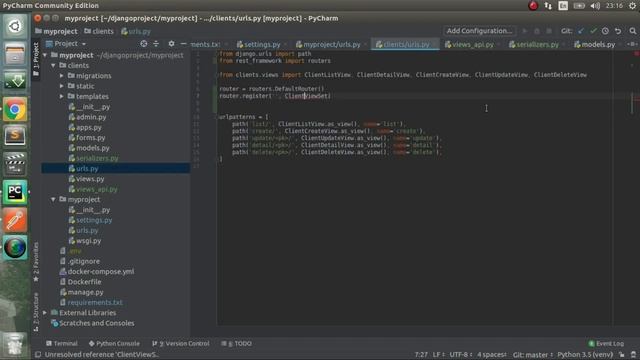The image size is (640, 360).
Task: Click the network connection icon in top bar
Action: click(x=548, y=6)
